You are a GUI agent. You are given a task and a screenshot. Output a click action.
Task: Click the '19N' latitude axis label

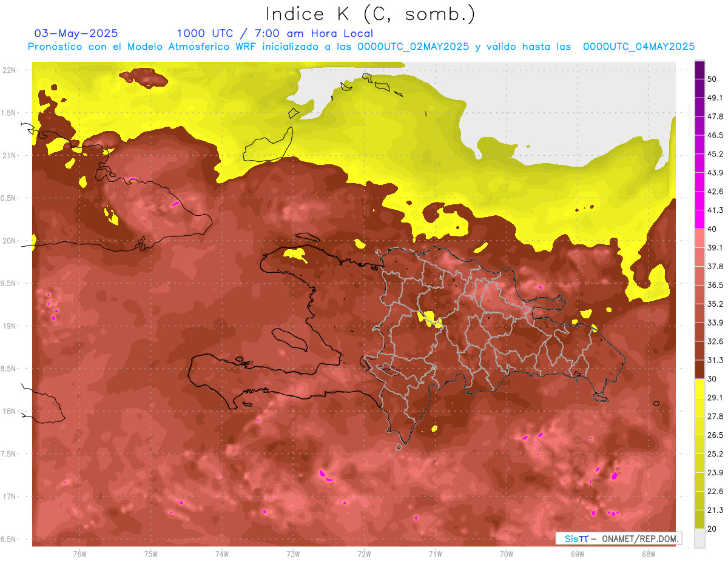tap(10, 326)
